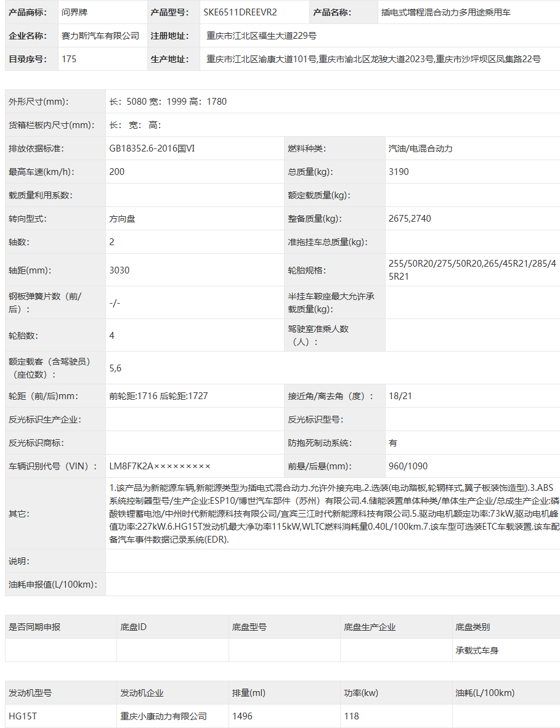560x728 pixels.
Task: Click the 发动机型号 column header
Action: coord(30,693)
